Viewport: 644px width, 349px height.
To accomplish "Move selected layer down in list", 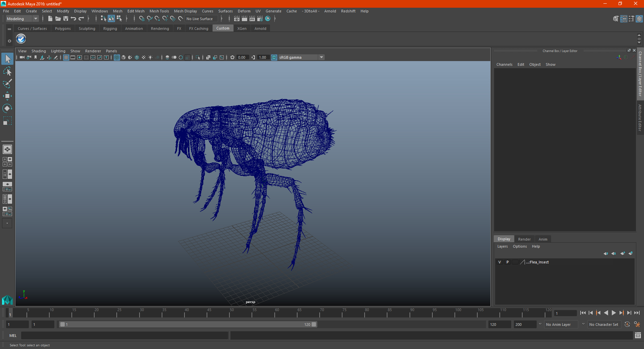I will (x=614, y=253).
